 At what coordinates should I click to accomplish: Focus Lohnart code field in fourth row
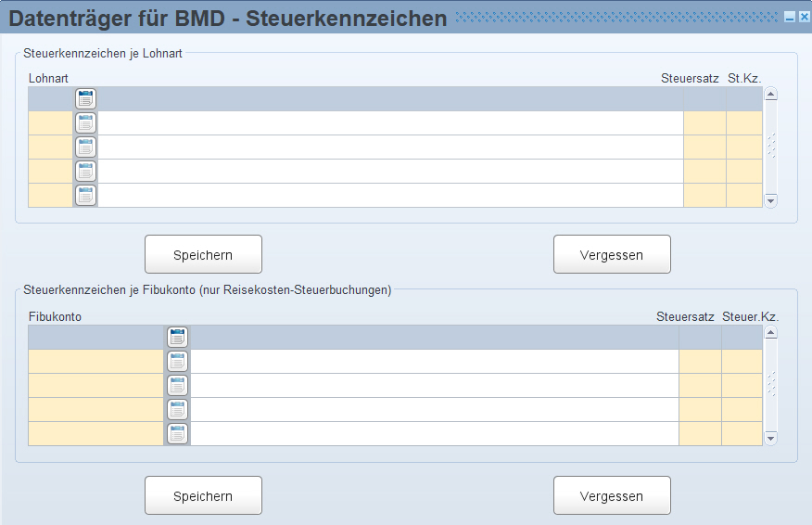click(x=50, y=172)
